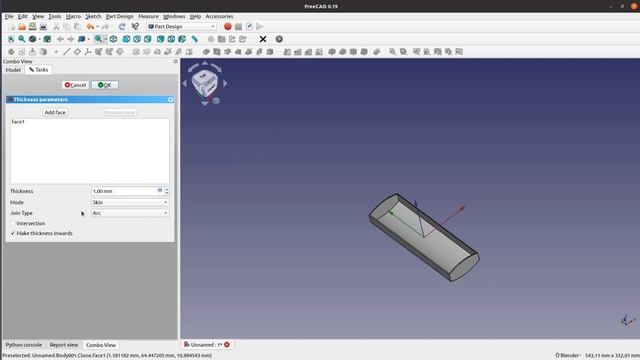Screen dimensions: 640x360
Task: Click the Undo arrow icon
Action: coord(90,27)
